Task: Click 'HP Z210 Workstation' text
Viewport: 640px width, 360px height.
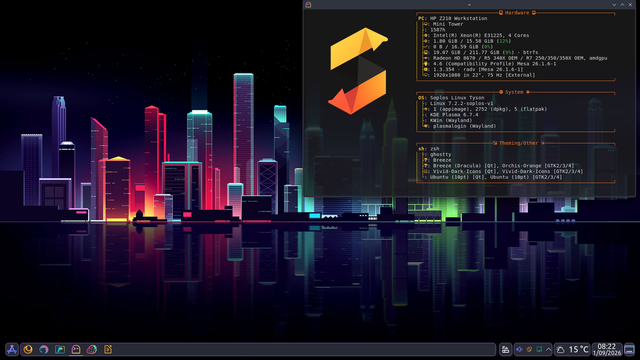Action: pyautogui.click(x=458, y=18)
